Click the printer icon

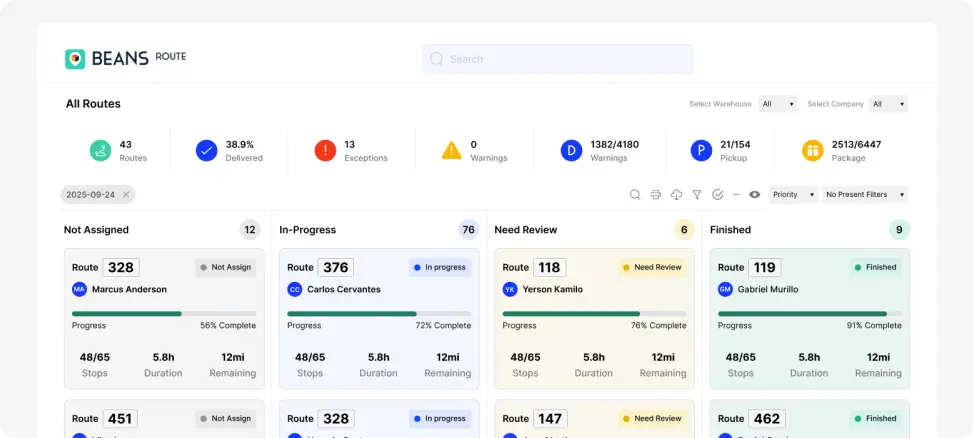pos(656,195)
